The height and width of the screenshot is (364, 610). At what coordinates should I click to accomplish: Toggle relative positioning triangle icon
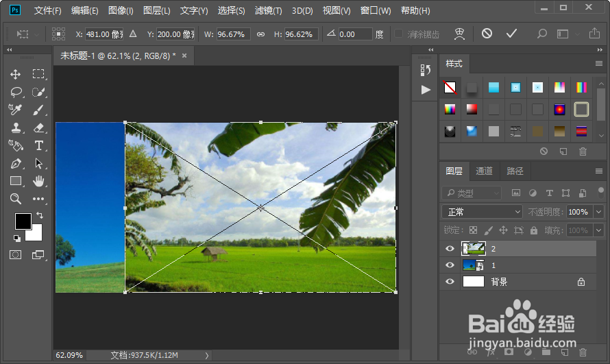pos(133,34)
